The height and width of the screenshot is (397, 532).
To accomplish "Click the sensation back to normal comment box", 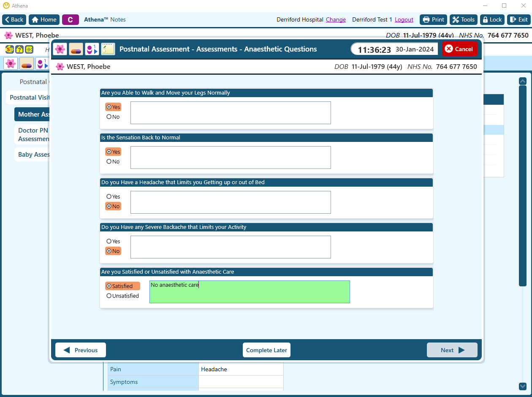I will [231, 158].
